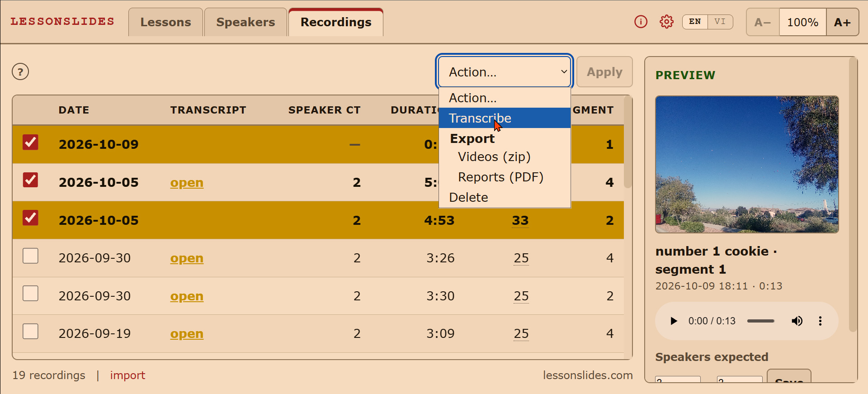Check the 2026-09-30 recording lasting 3:30
Viewport: 868px width, 394px height.
tap(30, 294)
